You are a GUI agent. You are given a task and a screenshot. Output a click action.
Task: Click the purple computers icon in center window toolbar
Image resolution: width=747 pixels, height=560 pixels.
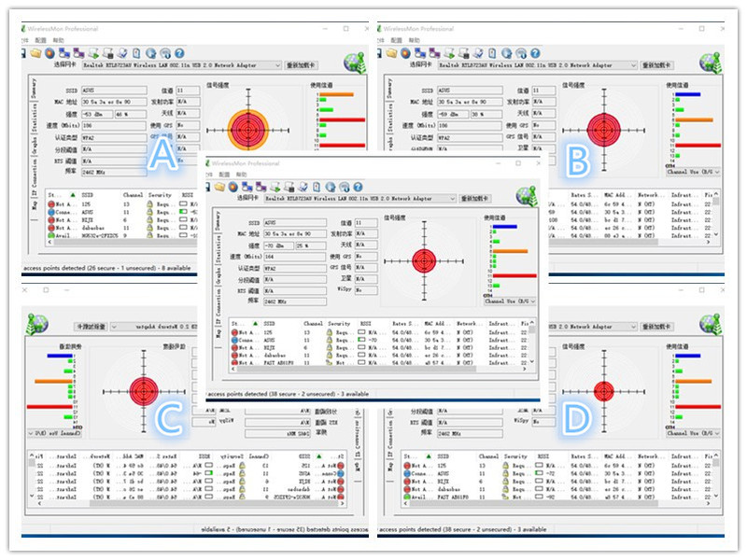(x=261, y=188)
